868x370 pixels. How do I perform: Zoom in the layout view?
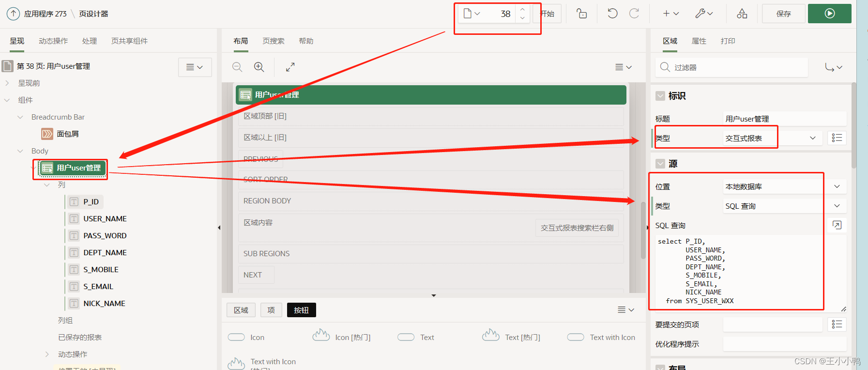click(259, 67)
